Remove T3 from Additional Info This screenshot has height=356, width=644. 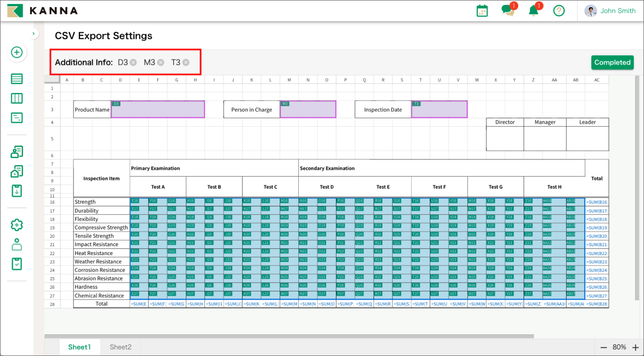pos(186,62)
